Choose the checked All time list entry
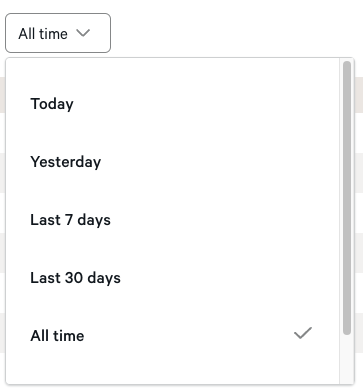 (x=173, y=336)
